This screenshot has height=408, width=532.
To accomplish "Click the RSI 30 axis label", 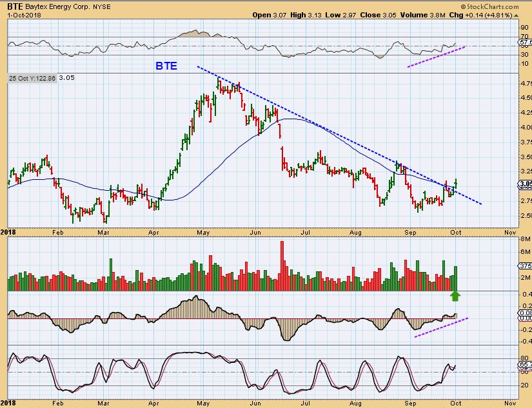I will (524, 55).
